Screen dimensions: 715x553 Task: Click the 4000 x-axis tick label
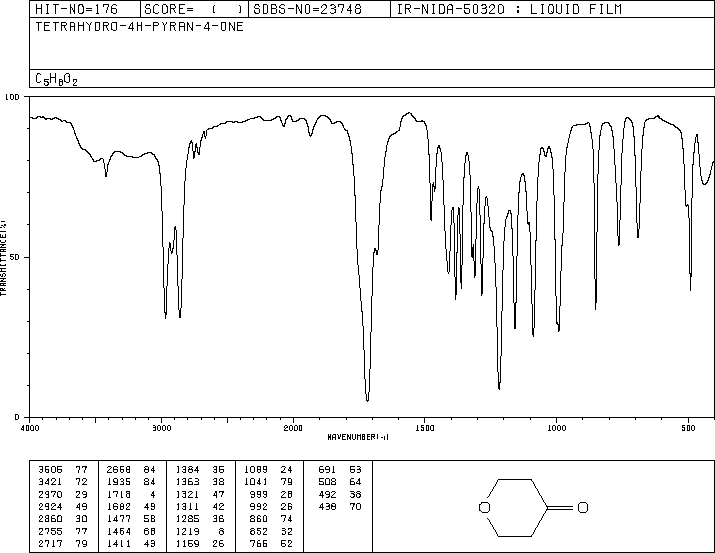pyautogui.click(x=30, y=428)
